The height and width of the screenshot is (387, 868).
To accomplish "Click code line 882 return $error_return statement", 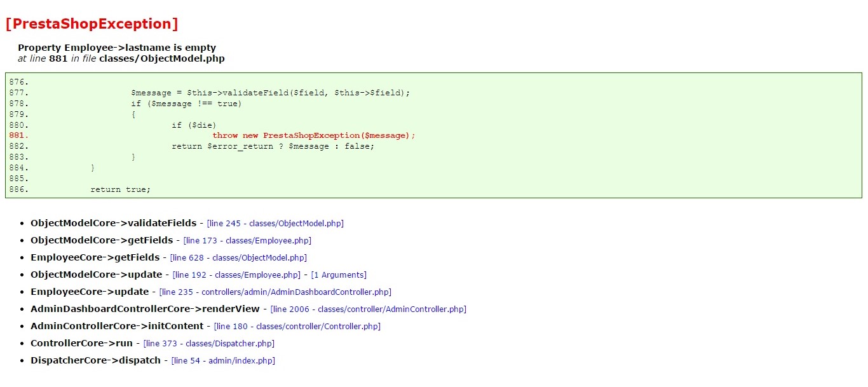I will point(273,146).
